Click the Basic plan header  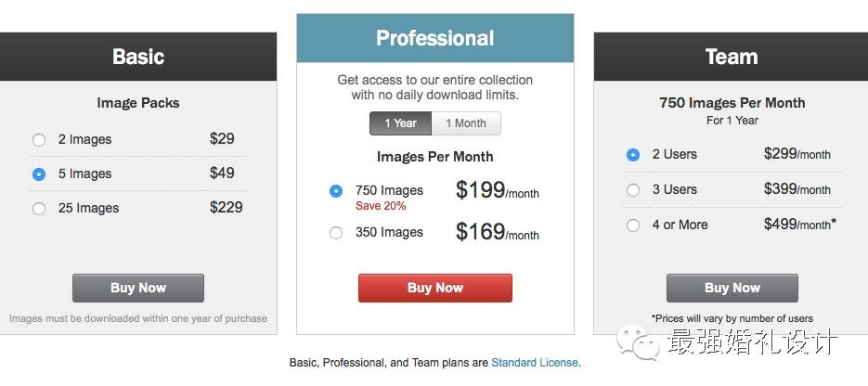click(x=138, y=57)
